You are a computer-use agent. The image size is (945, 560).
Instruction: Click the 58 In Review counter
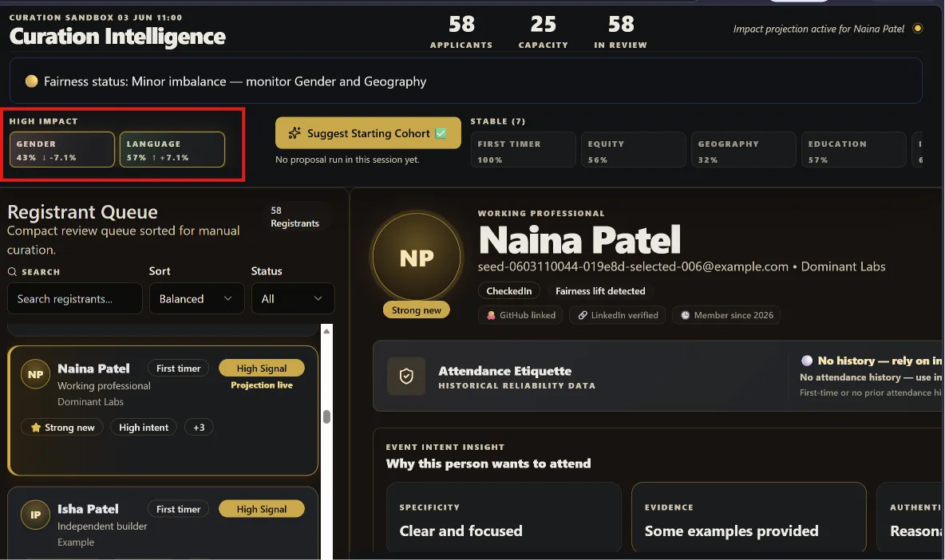pyautogui.click(x=621, y=32)
